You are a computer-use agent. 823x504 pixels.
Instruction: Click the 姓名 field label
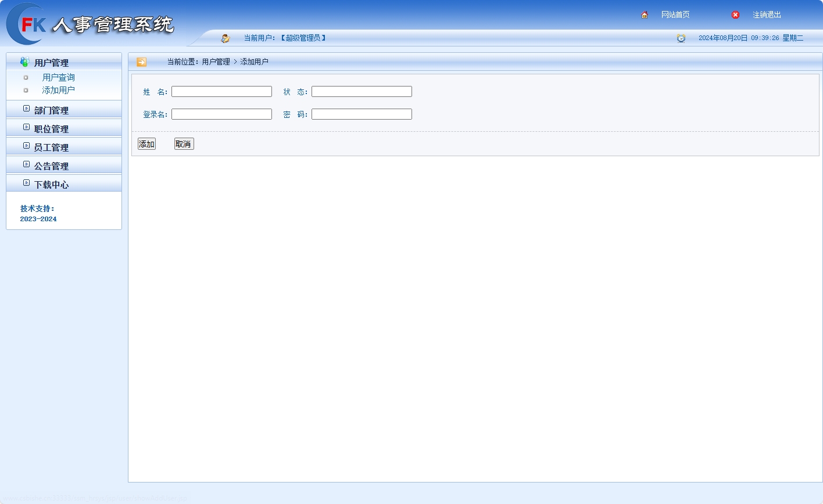click(x=155, y=92)
